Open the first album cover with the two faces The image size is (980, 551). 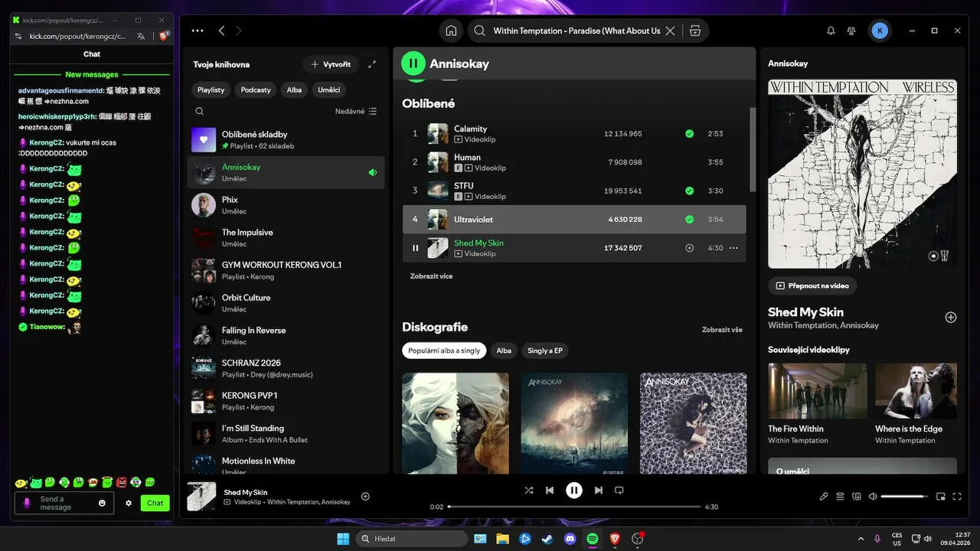[456, 423]
